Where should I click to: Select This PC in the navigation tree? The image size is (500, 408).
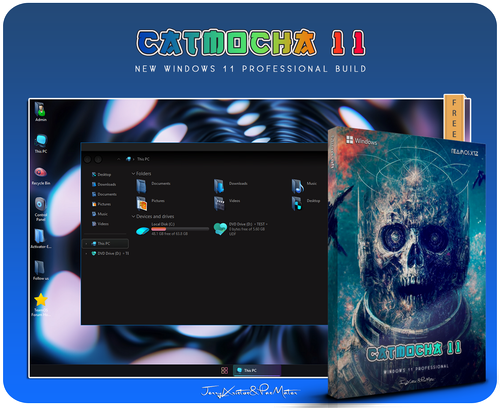pos(105,244)
